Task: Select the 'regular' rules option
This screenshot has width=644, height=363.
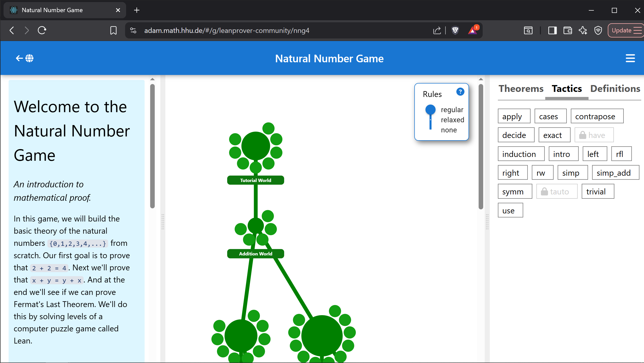Action: pyautogui.click(x=452, y=110)
